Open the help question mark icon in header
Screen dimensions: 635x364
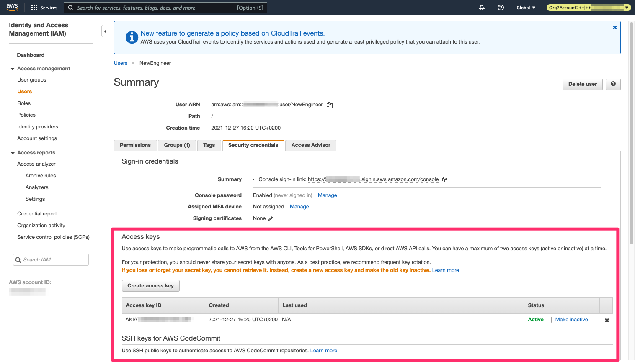click(x=501, y=8)
